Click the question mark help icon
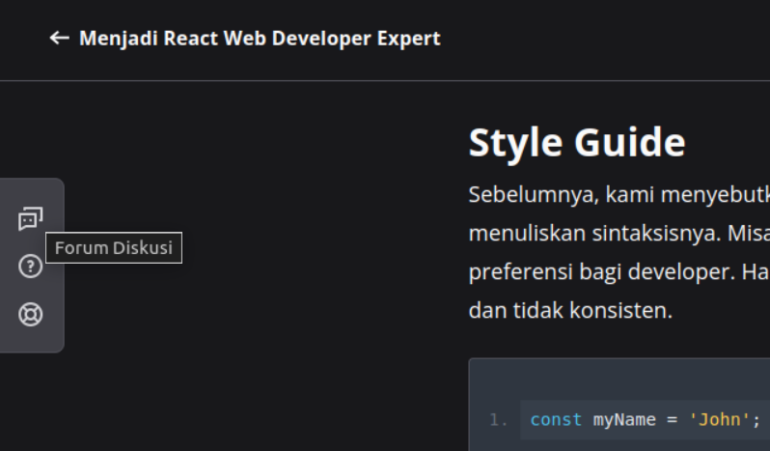 (31, 266)
